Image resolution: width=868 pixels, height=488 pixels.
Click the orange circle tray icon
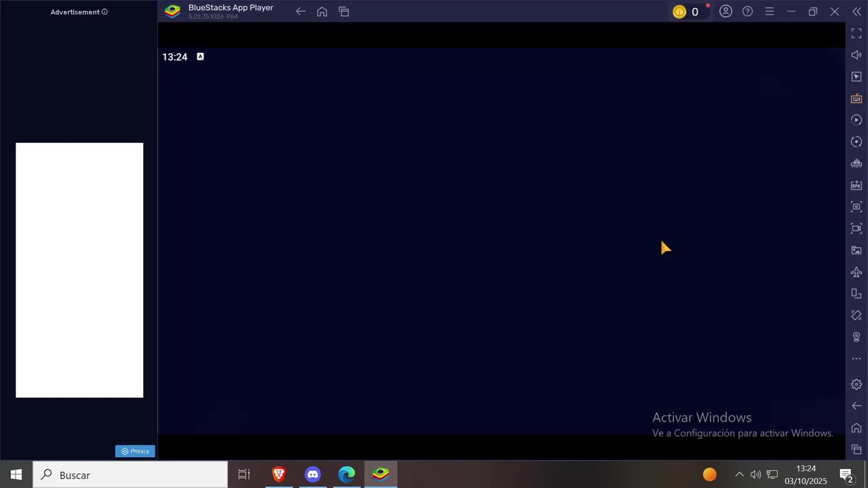(x=709, y=474)
